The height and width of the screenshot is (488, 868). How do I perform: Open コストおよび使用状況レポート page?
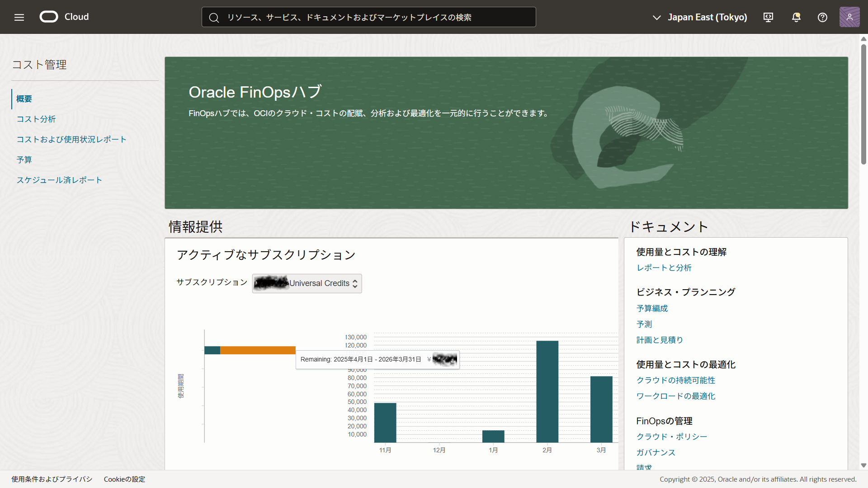click(71, 140)
